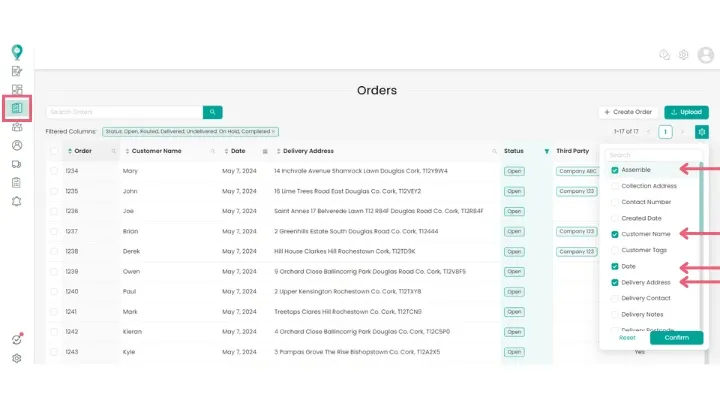Click the Create Order button

(x=628, y=112)
